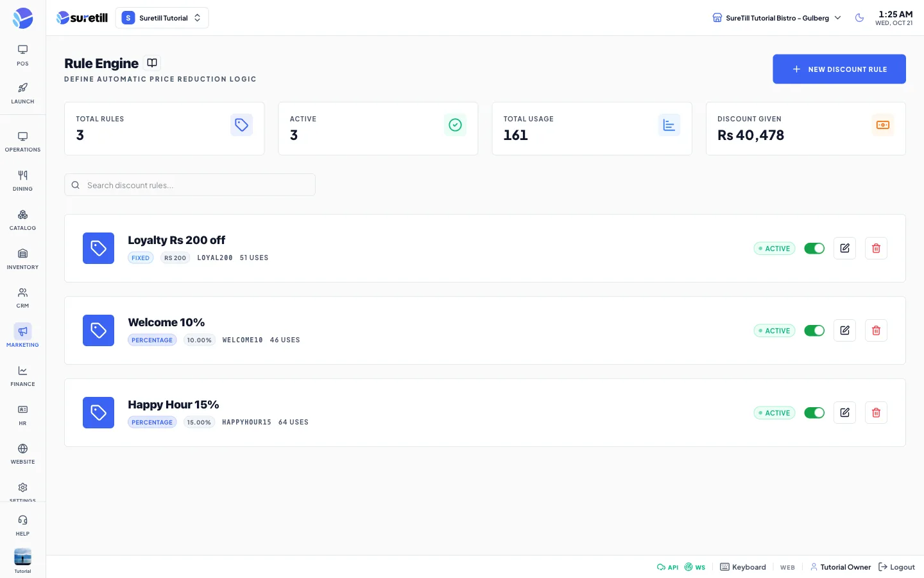Screen dimensions: 924x578
Task: Expand the Suretill Tutorial workspace switcher
Action: pyautogui.click(x=162, y=18)
